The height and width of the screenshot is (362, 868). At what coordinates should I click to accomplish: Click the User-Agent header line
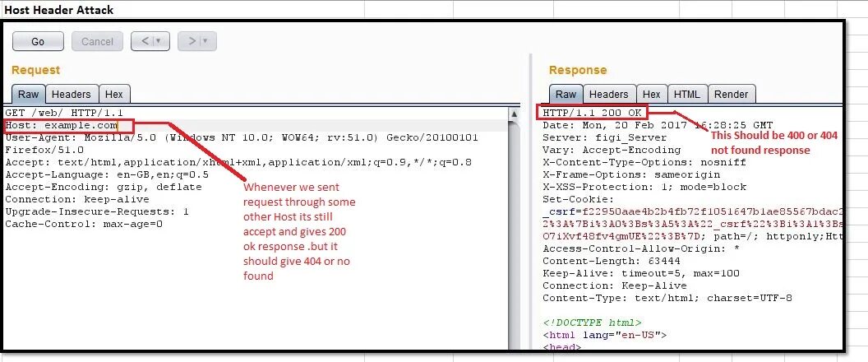click(242, 137)
